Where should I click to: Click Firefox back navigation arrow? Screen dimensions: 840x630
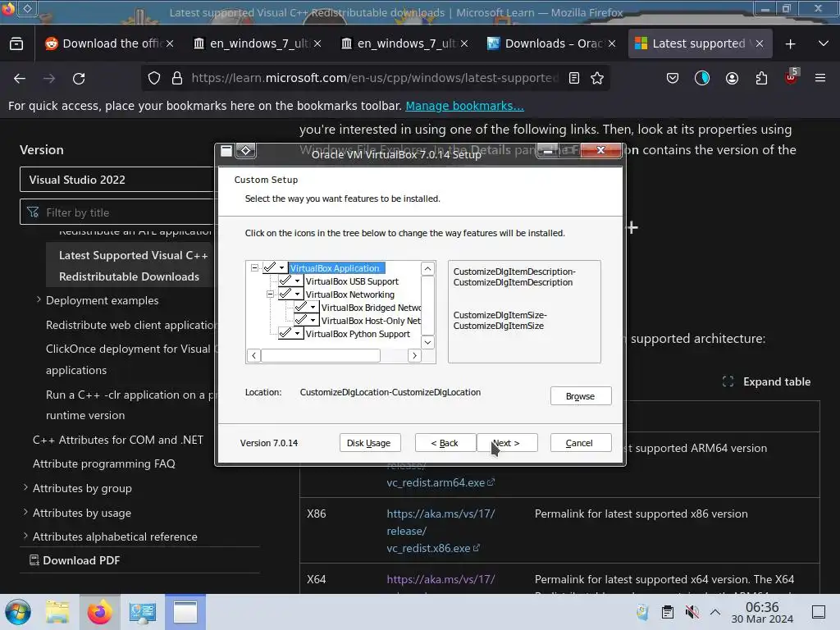click(x=20, y=79)
